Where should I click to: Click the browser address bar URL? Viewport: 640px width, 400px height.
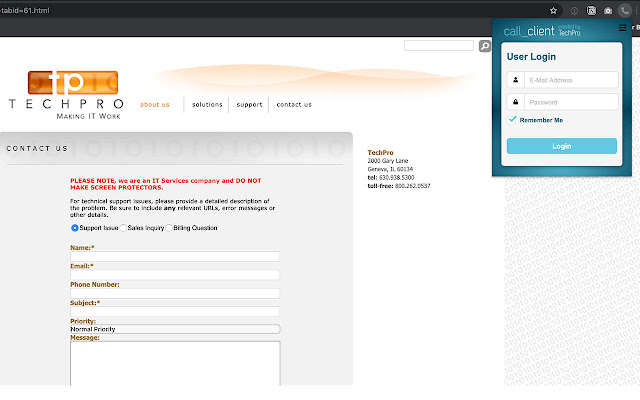click(x=24, y=11)
